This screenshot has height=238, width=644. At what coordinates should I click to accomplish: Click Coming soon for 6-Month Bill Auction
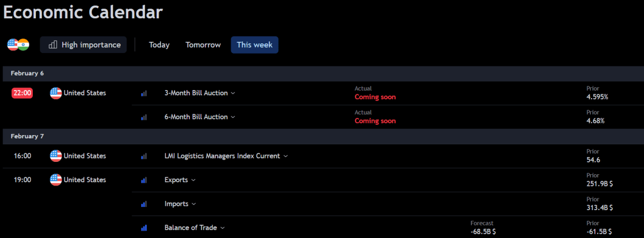pos(375,121)
